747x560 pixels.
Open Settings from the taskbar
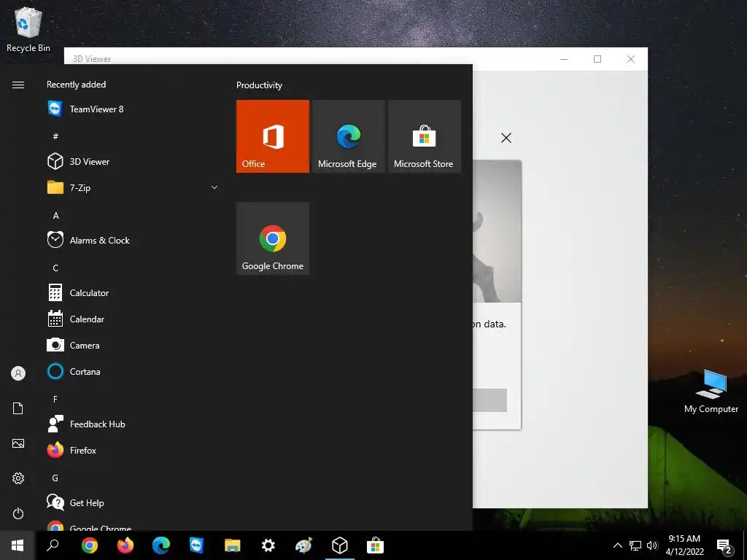point(268,545)
